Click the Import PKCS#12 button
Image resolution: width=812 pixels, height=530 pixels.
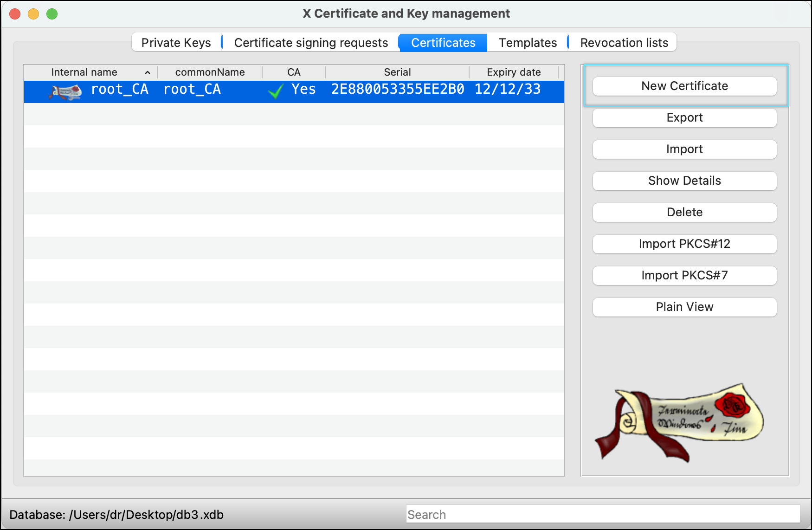(684, 244)
